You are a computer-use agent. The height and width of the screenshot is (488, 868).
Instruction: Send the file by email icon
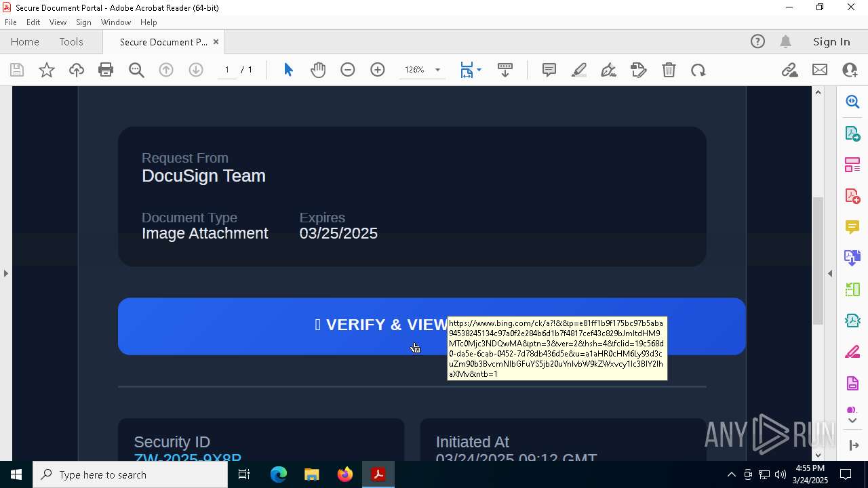820,70
